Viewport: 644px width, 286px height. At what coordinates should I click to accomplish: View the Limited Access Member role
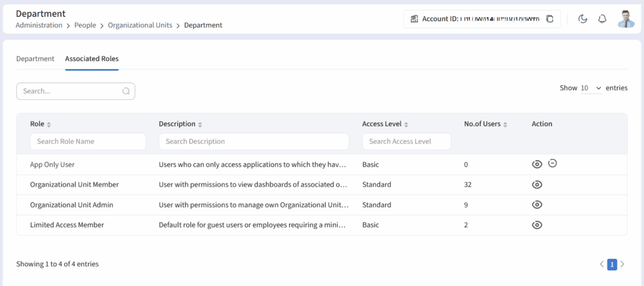(537, 225)
